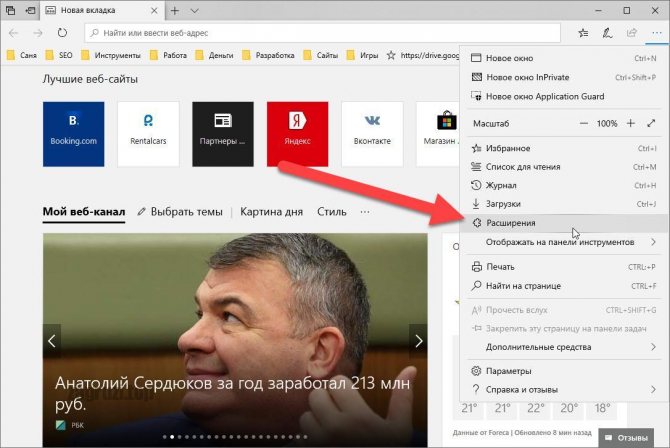Increase zoom with plus button
Viewport: 670px width, 448px height.
tap(631, 124)
